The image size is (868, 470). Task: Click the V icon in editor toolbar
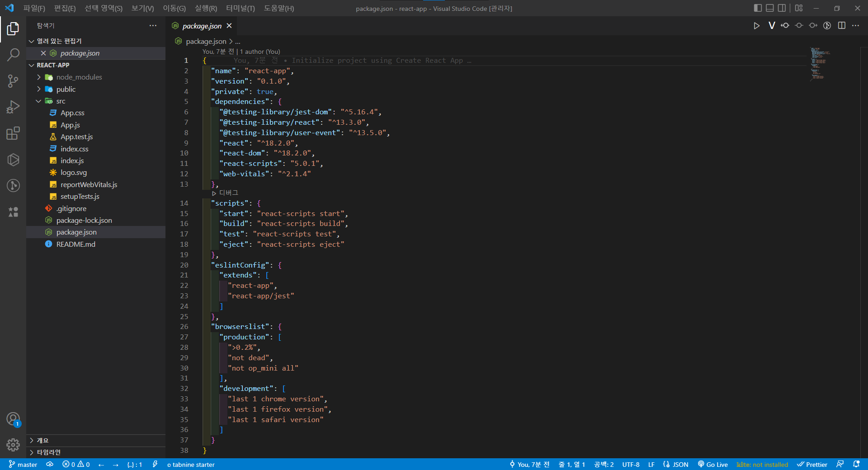coord(771,26)
